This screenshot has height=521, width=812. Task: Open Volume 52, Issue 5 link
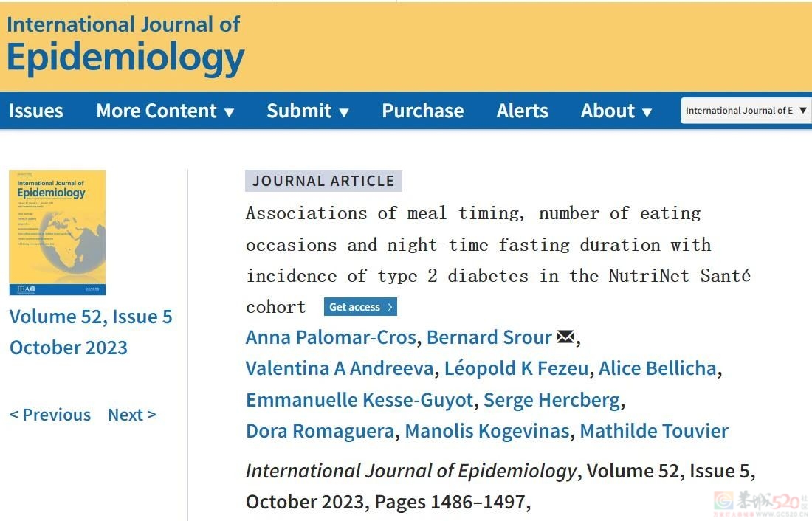(x=91, y=317)
